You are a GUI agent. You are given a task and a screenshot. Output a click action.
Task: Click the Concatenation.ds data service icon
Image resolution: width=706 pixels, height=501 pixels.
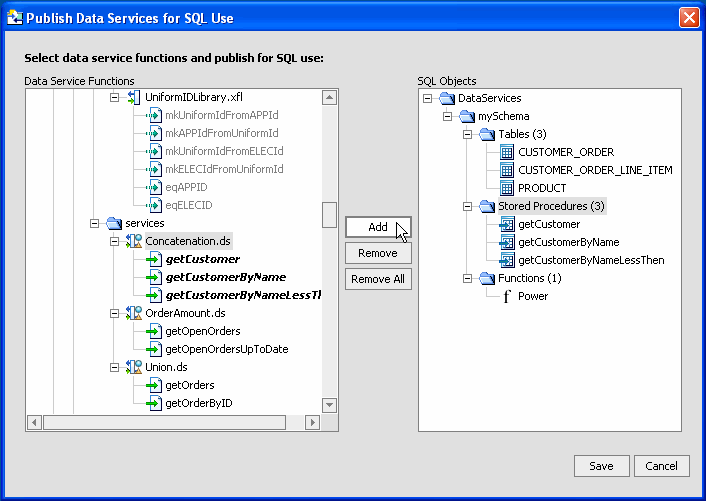pyautogui.click(x=134, y=241)
